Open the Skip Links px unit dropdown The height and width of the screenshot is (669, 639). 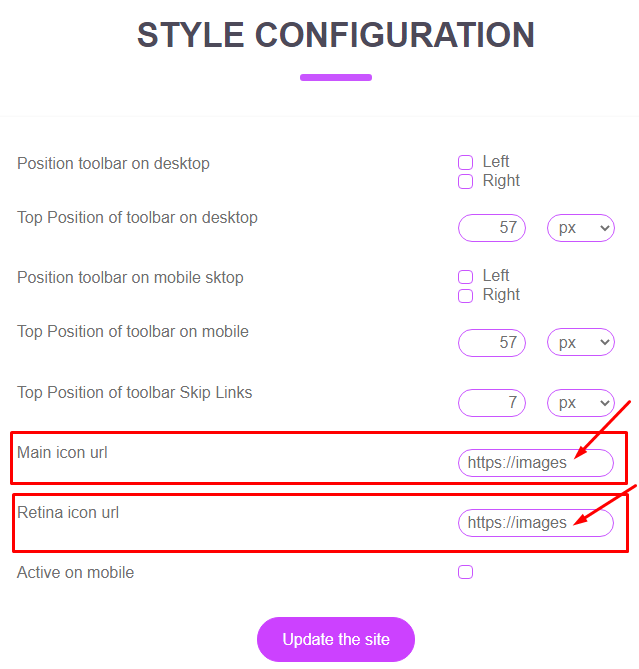581,403
